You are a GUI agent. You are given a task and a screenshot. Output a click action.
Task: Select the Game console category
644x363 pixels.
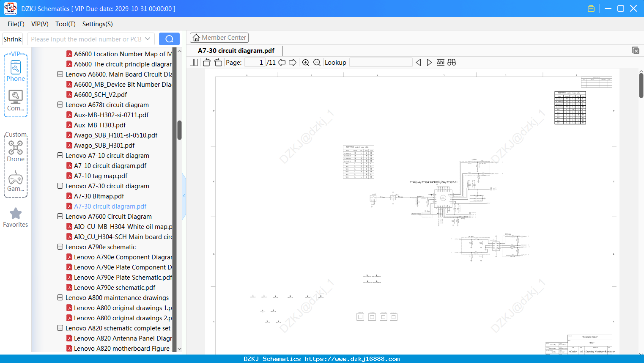point(16,181)
